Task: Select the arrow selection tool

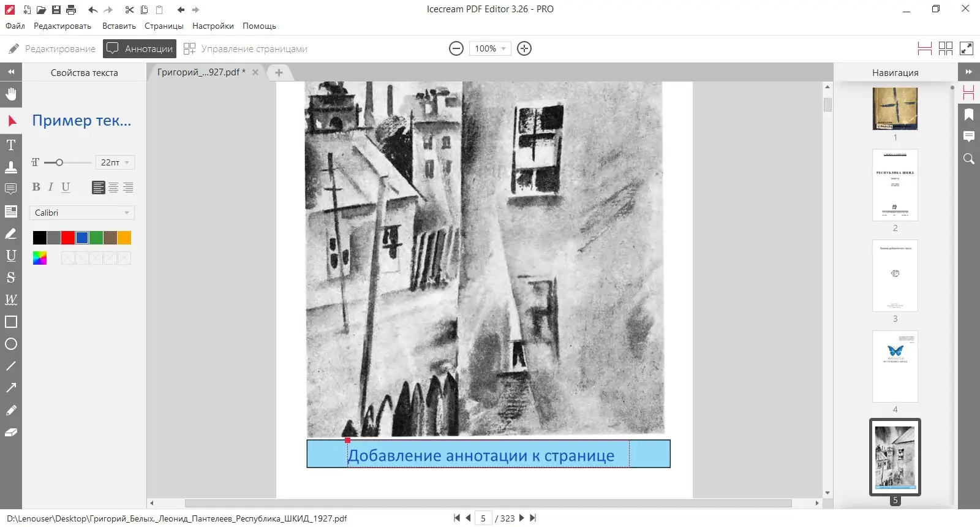Action: 11,121
